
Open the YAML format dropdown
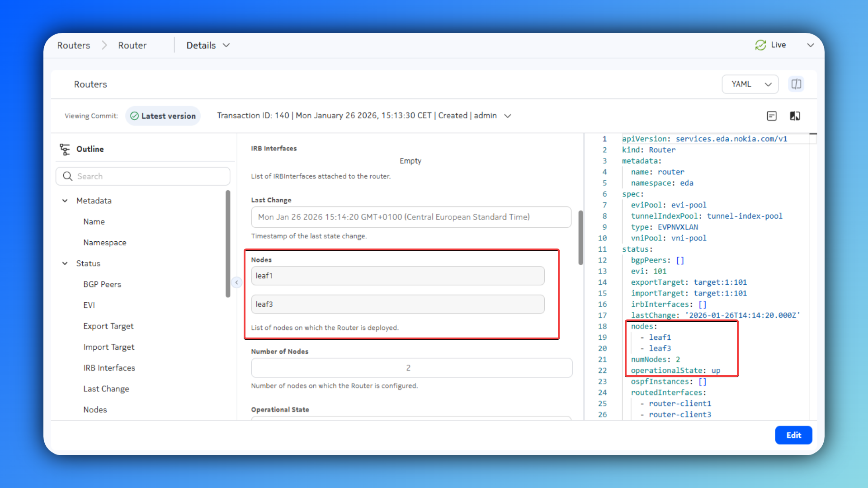[x=750, y=84]
